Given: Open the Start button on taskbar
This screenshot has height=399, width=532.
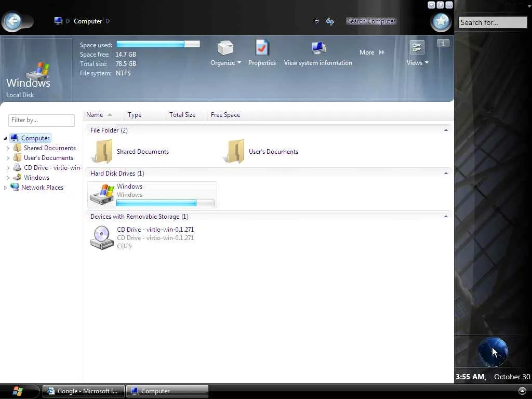Looking at the screenshot, I should 18,391.
